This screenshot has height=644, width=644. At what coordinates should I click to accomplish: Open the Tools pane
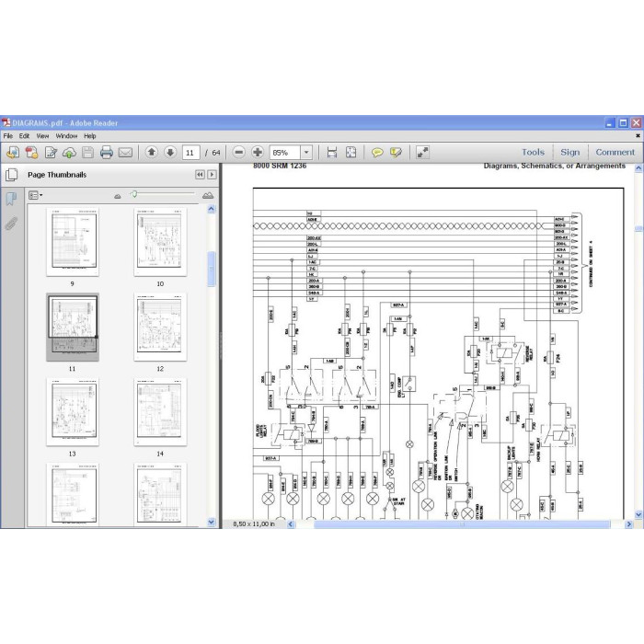click(x=533, y=152)
